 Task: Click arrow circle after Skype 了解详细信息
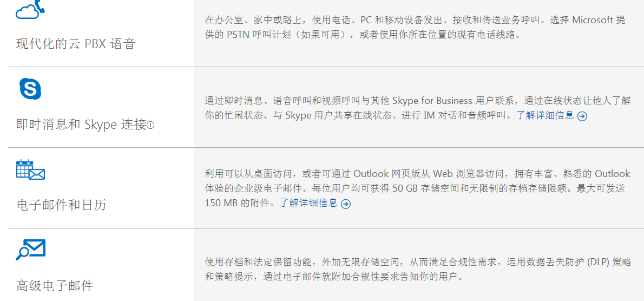(582, 116)
